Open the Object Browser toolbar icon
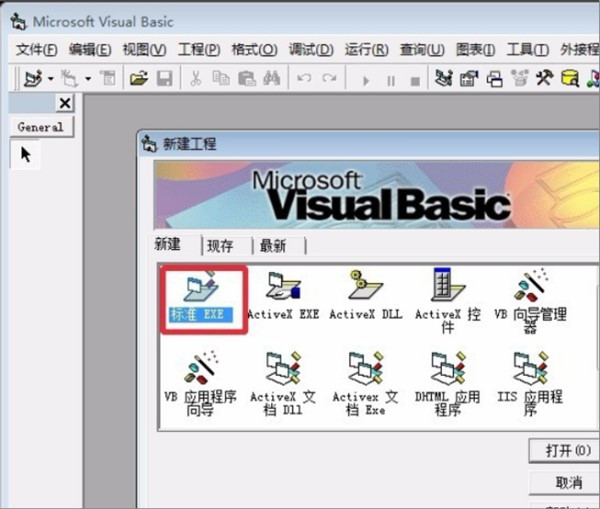The image size is (600, 509). tap(520, 78)
